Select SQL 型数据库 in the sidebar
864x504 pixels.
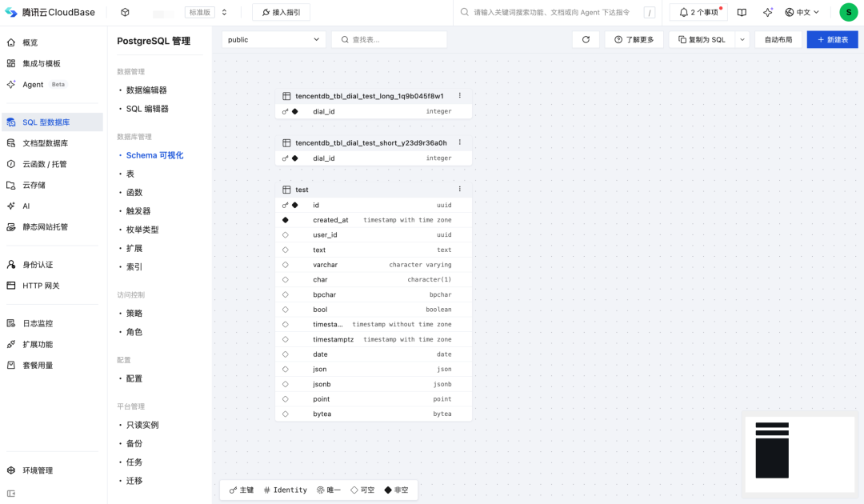coord(52,122)
